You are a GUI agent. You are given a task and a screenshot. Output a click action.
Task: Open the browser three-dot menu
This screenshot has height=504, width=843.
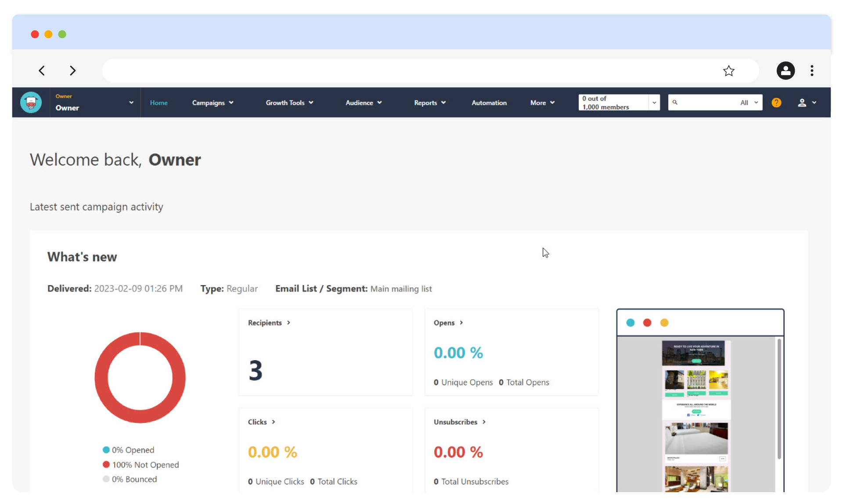click(x=812, y=71)
